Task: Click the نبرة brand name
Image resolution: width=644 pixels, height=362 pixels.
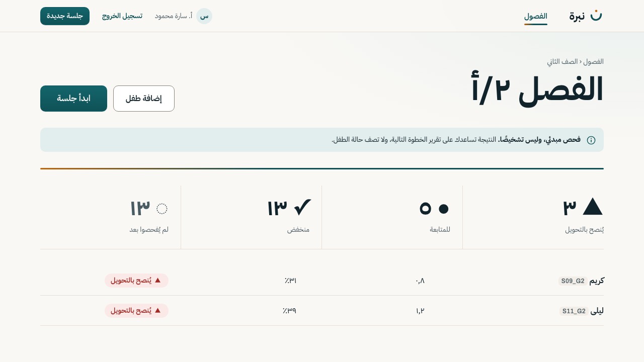Action: [x=577, y=16]
